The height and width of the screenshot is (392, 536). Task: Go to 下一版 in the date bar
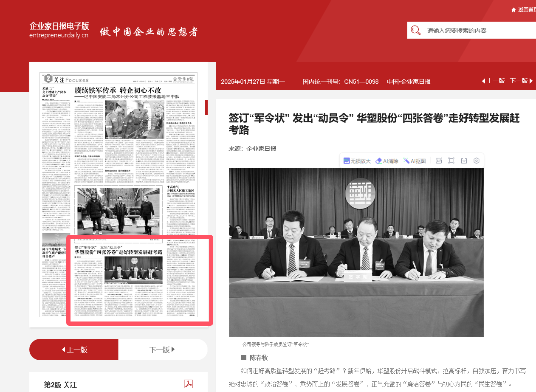pyautogui.click(x=520, y=81)
